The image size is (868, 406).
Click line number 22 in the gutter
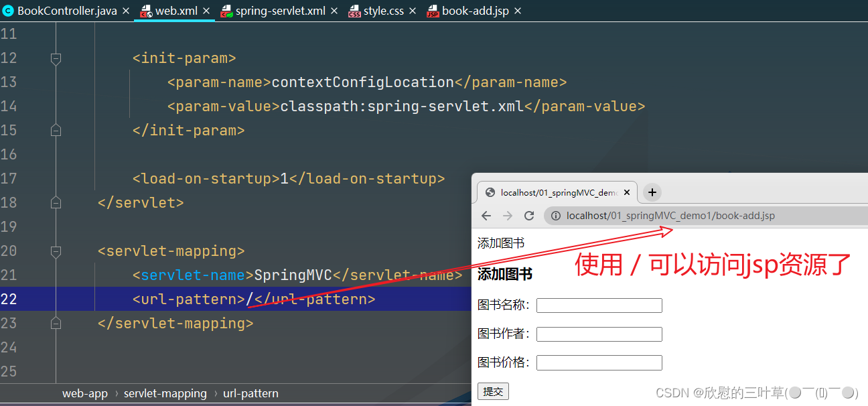point(9,299)
